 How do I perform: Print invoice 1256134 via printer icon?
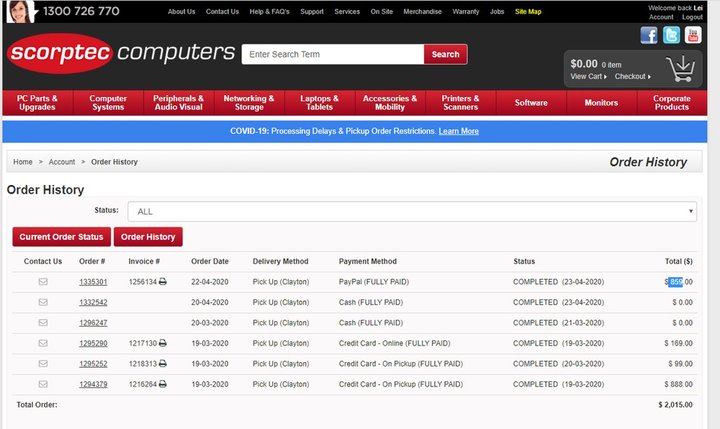(163, 282)
